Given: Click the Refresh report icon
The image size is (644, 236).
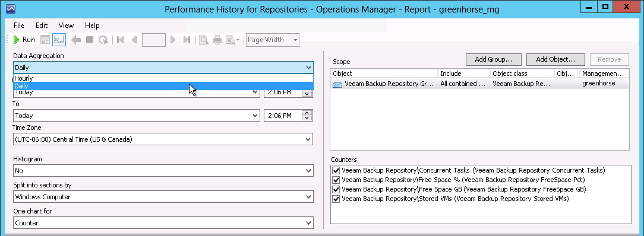Looking at the screenshot, I should pyautogui.click(x=103, y=40).
